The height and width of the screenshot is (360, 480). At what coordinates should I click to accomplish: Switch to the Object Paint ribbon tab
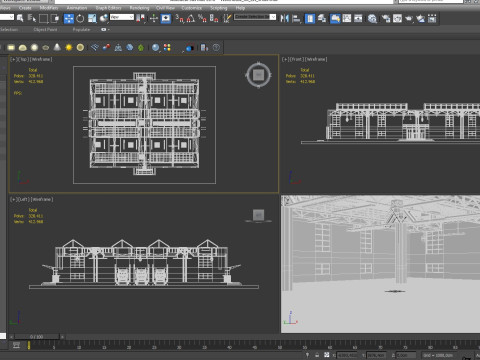45,29
